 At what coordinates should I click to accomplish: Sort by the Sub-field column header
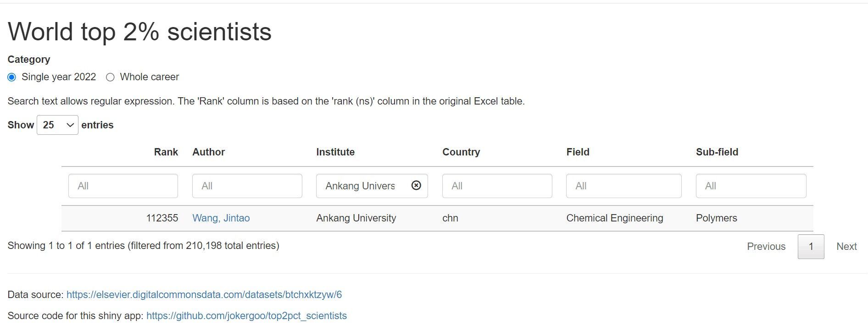pyautogui.click(x=717, y=152)
